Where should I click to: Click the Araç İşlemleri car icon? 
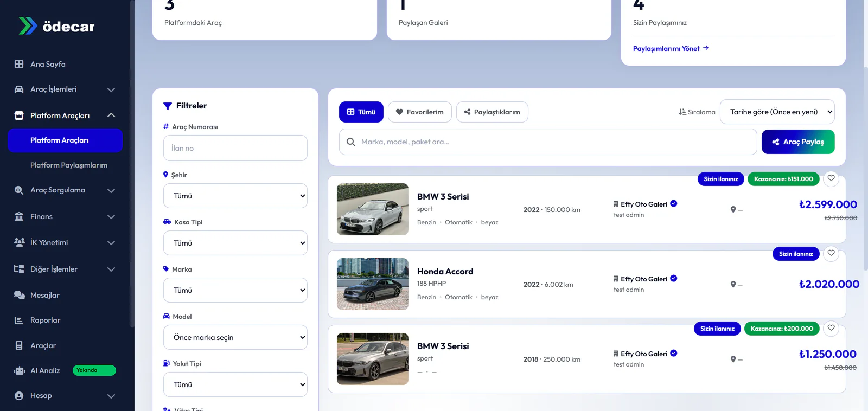tap(19, 89)
